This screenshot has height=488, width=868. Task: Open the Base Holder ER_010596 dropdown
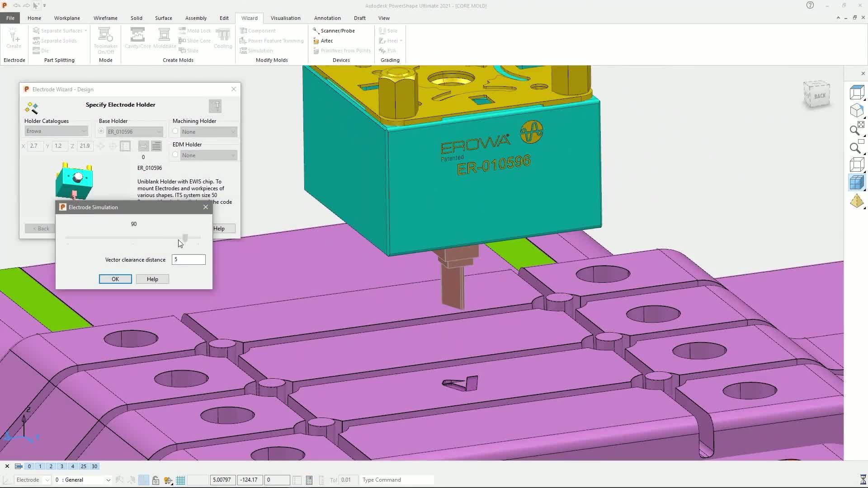134,132
